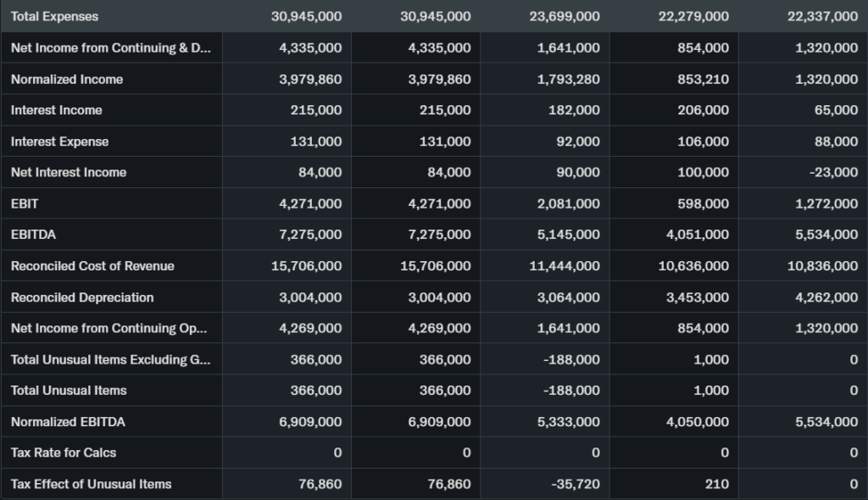868x500 pixels.
Task: Click the EBITDA row label
Action: point(33,235)
